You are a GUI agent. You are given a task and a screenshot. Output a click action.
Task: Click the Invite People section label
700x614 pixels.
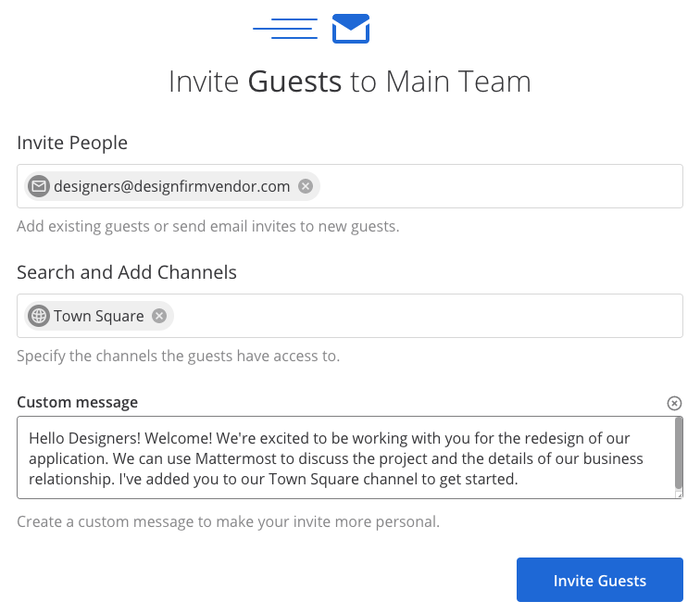click(72, 143)
